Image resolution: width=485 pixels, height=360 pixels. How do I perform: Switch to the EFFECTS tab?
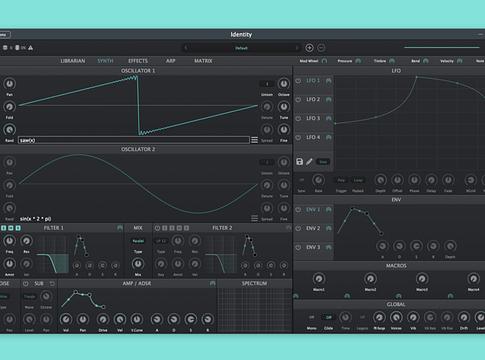[138, 61]
